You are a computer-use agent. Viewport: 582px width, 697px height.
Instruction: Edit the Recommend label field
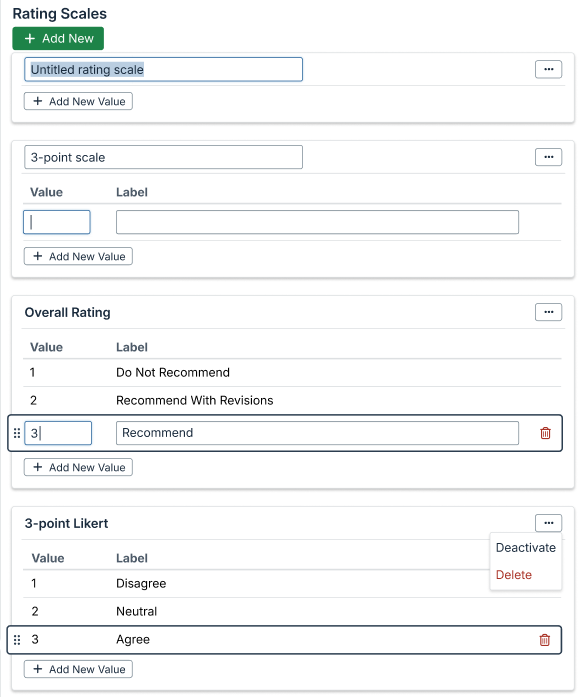317,433
